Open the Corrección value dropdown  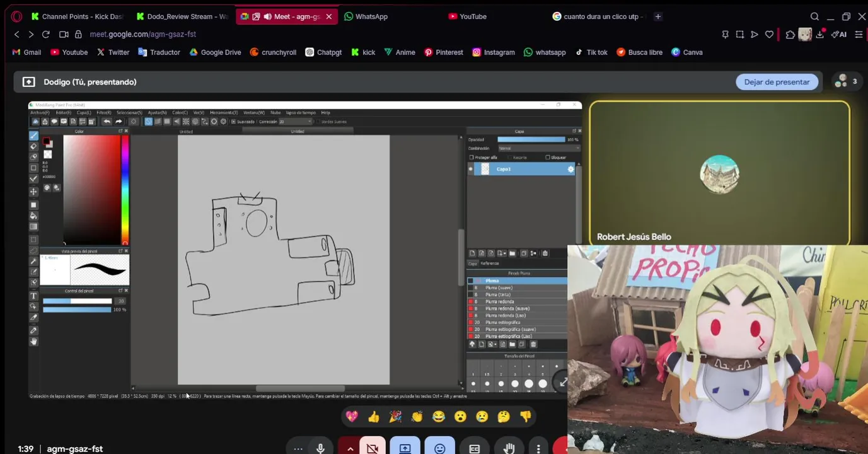295,122
